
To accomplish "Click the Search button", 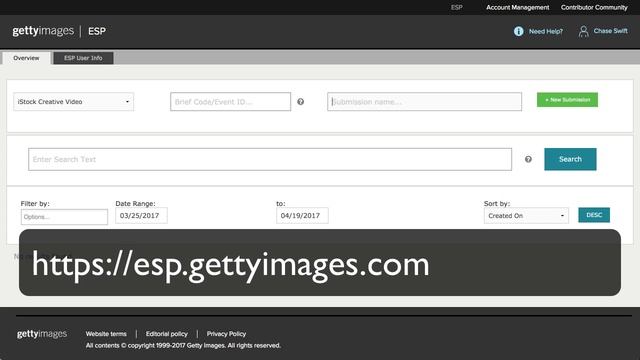I will coord(570,159).
